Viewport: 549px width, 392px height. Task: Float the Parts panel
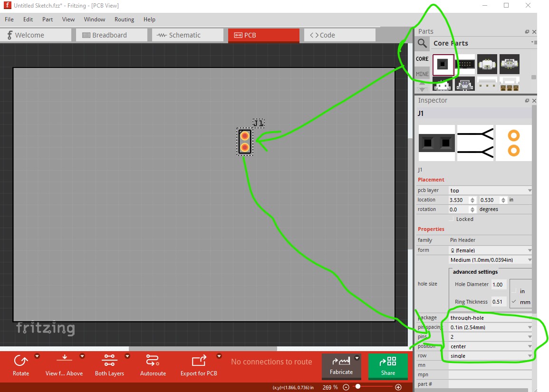click(x=527, y=31)
